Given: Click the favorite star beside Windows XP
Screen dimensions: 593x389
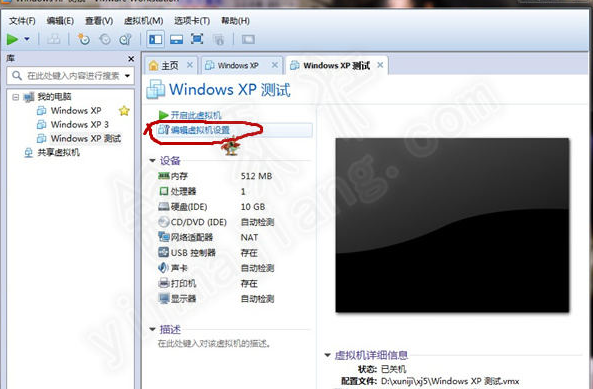Looking at the screenshot, I should pos(124,111).
